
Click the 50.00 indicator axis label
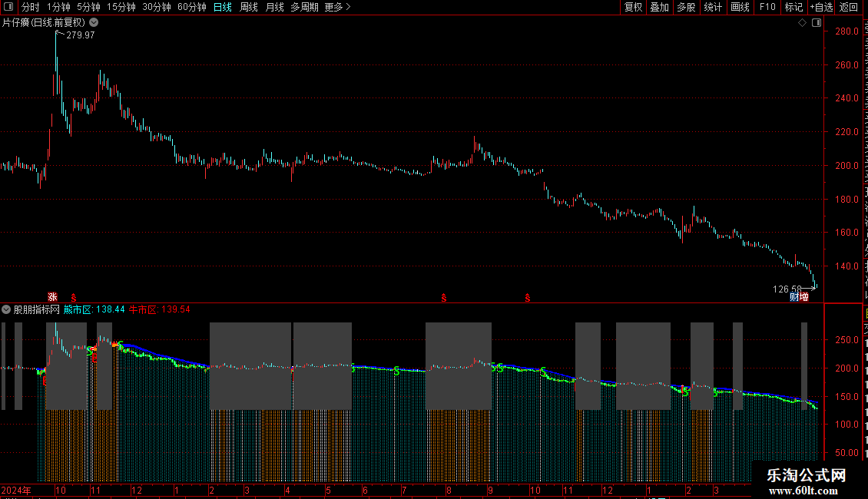coord(847,452)
